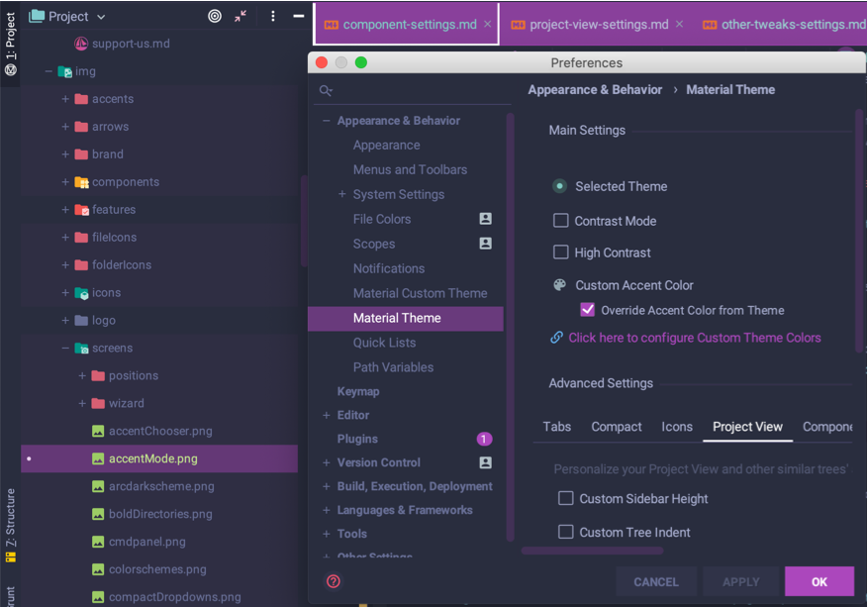
Task: Select accentMode.png in the project tree
Action: [159, 458]
